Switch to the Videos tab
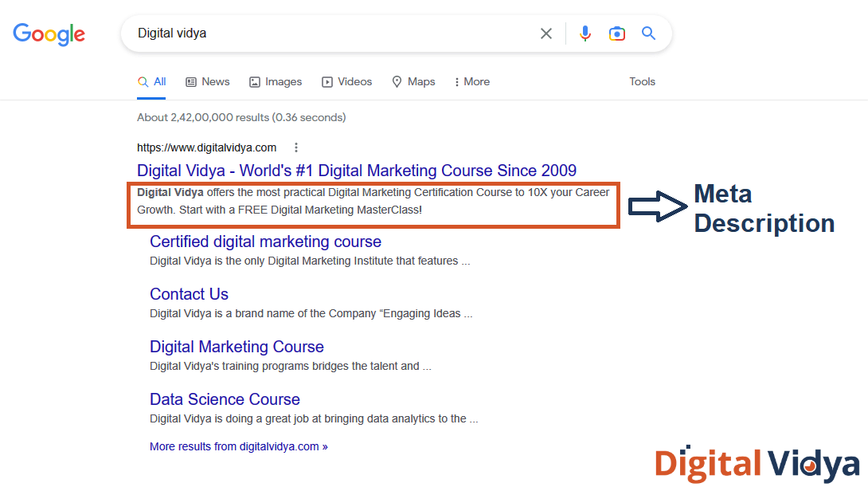Image resolution: width=868 pixels, height=487 pixels. coord(347,82)
